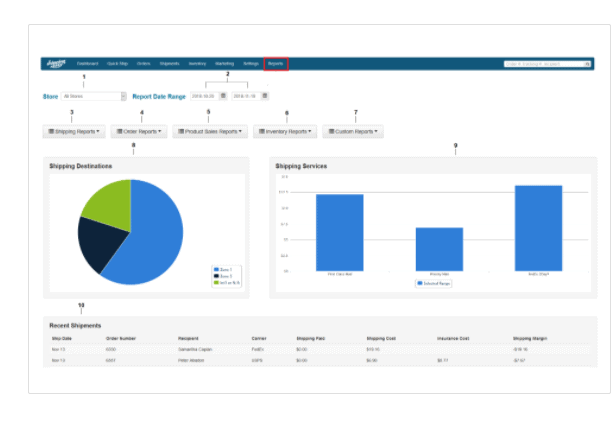Click the dark navy legend entry in the pie legend
This screenshot has width=612, height=443.
pos(223,276)
